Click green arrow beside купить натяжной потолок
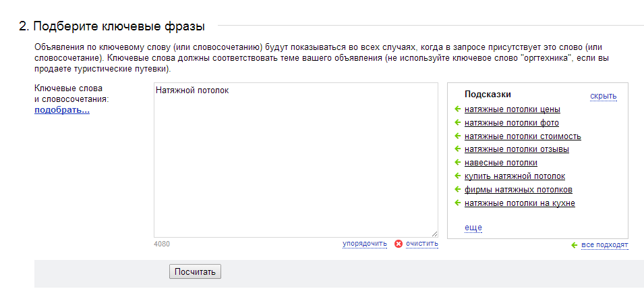Image resolution: width=644 pixels, height=289 pixels. click(x=458, y=176)
